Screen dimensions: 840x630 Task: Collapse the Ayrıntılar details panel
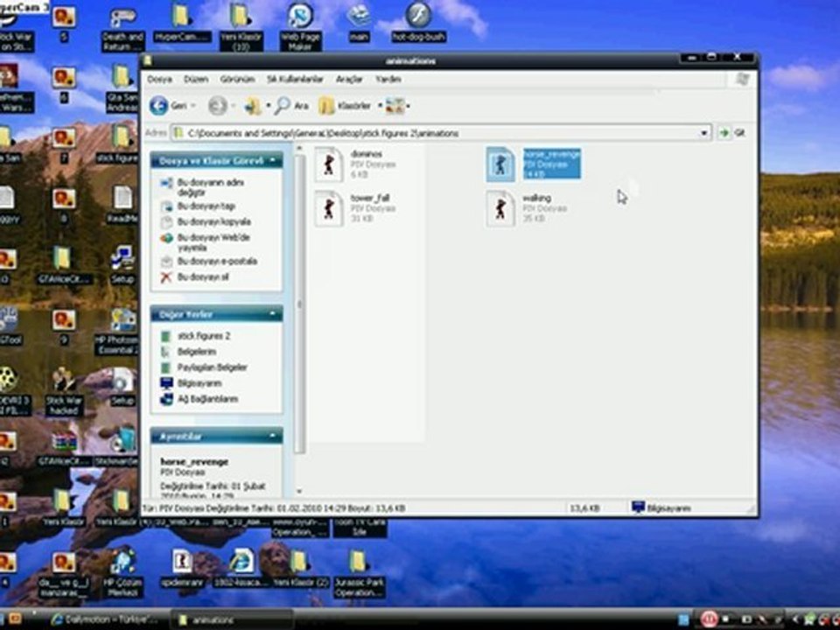click(x=273, y=436)
